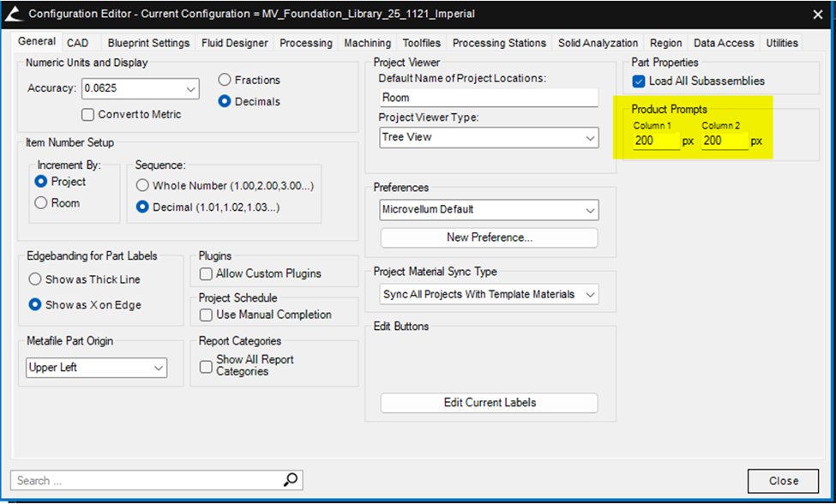Click the Search text box

(x=146, y=480)
